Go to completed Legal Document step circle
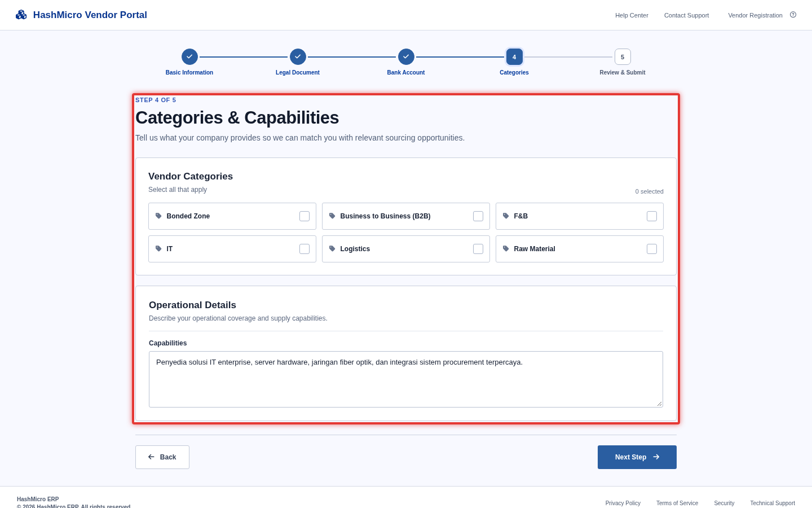The image size is (812, 508). point(298,56)
